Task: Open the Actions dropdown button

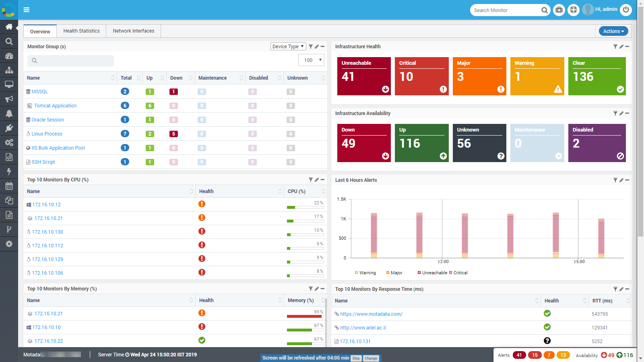Action: click(613, 31)
